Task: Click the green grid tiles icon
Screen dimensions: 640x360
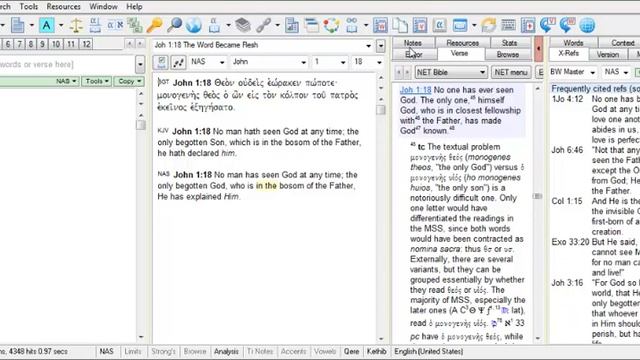Action: click(135, 25)
